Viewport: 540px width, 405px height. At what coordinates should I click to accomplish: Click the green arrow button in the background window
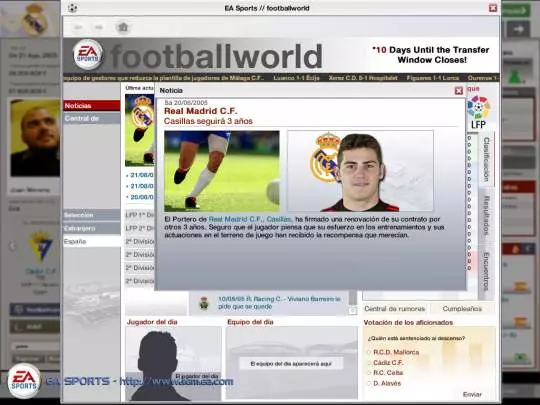[516, 11]
